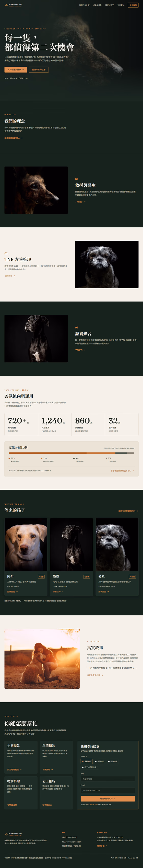
Task: Open the 認識暖窩與創辦人 link
Action: 14,138
